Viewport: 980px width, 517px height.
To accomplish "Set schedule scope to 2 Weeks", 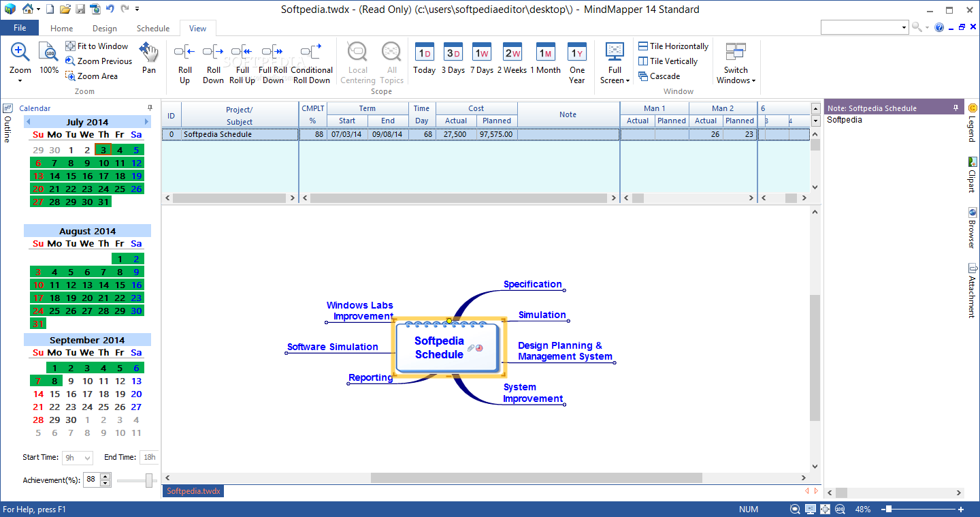I will 512,59.
